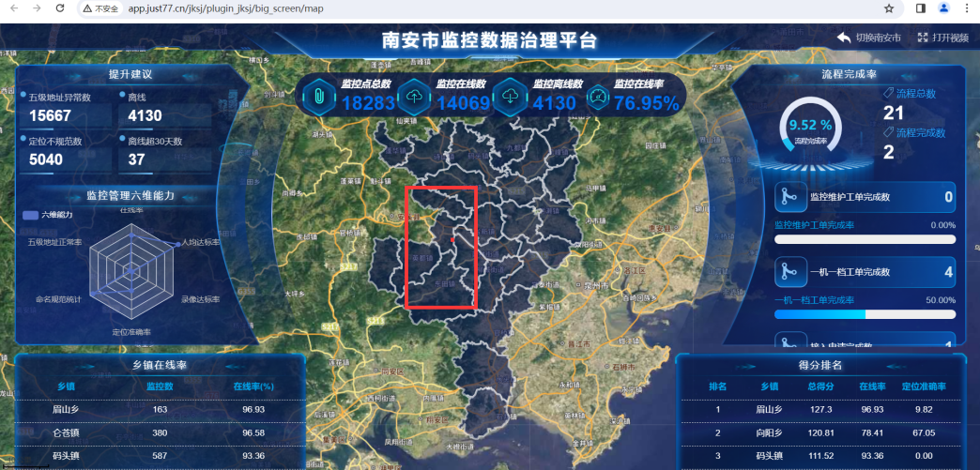Viewport: 980px width, 470px height.
Task: Click the 流程完成率 panel header
Action: pyautogui.click(x=849, y=74)
